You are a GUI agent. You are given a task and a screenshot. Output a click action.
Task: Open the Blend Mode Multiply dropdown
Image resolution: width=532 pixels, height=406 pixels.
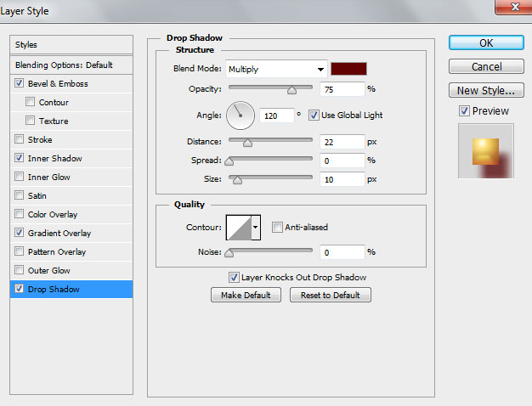click(x=276, y=69)
